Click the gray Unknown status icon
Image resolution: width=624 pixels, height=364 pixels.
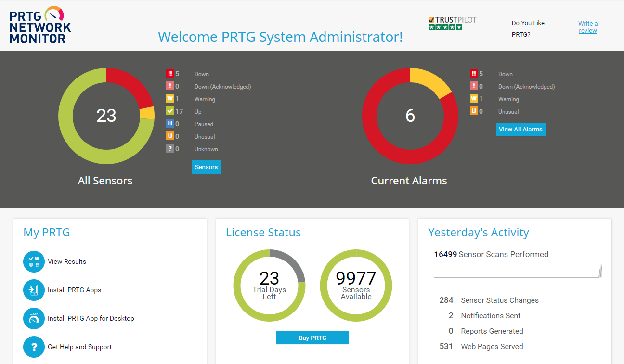click(x=170, y=149)
